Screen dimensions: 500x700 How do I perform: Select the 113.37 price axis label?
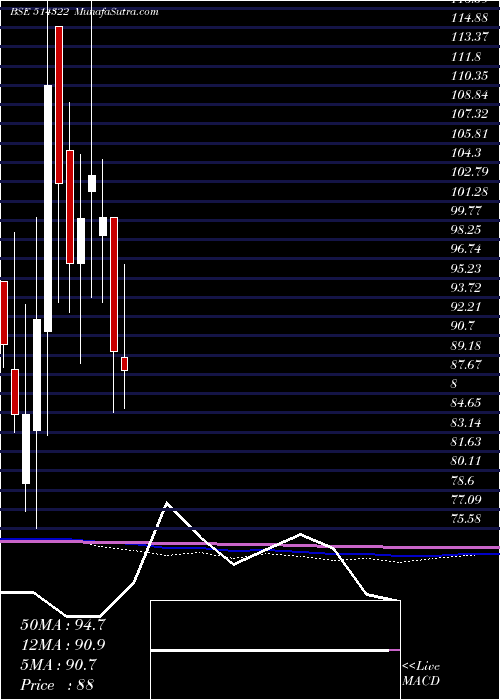[x=469, y=37]
